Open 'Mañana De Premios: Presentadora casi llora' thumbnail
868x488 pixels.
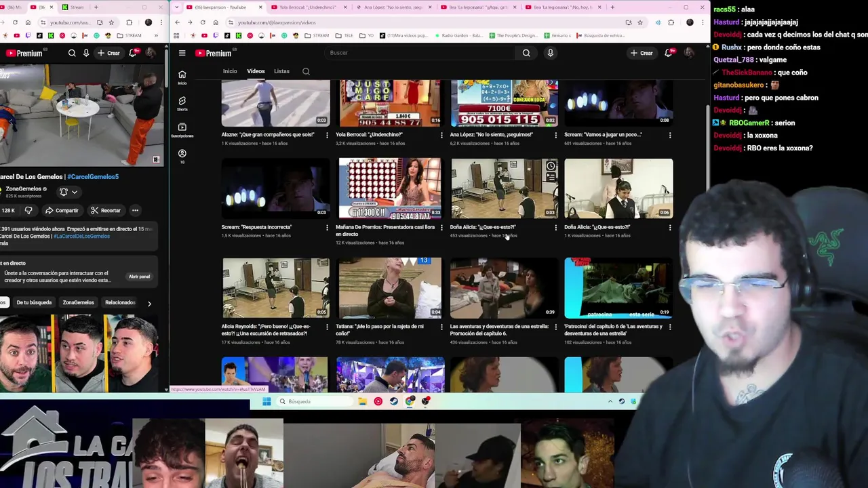point(390,188)
